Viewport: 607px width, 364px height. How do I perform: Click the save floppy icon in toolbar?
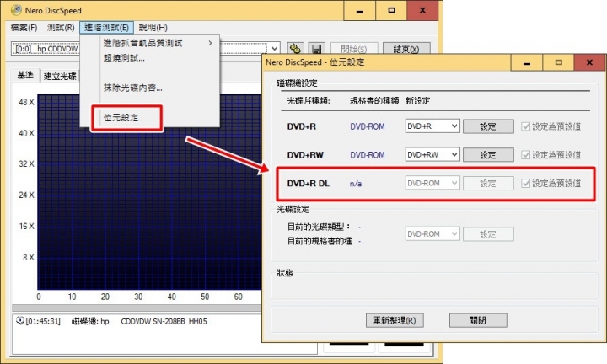[317, 49]
